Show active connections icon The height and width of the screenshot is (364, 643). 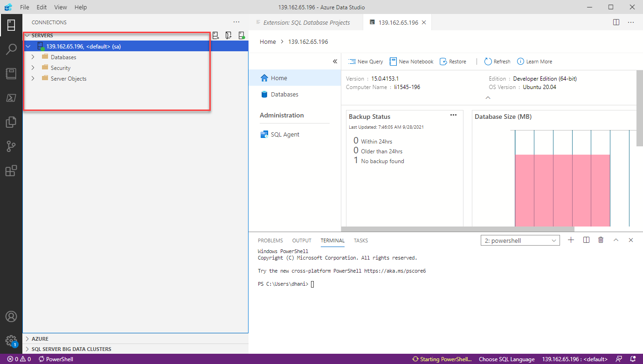(242, 35)
